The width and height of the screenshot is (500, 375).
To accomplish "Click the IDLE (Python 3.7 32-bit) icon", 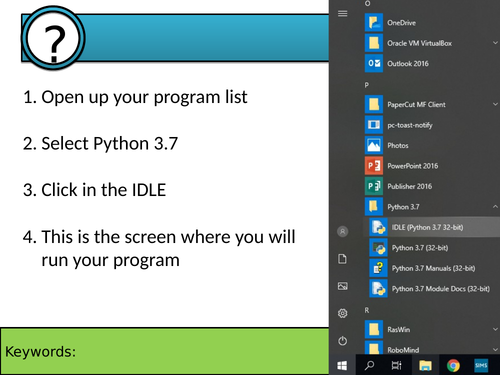I will coord(378,227).
